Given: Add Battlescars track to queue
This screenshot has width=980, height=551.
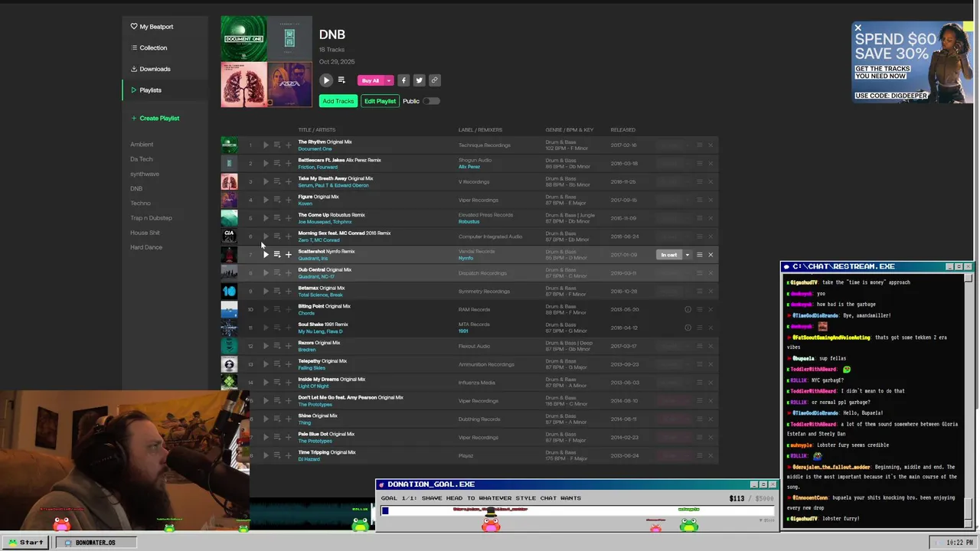Looking at the screenshot, I should coord(277,163).
